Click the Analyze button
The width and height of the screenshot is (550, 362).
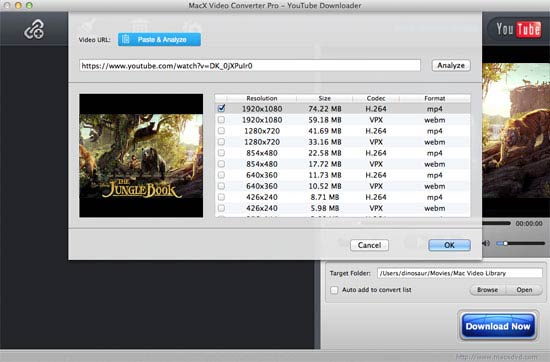[451, 66]
